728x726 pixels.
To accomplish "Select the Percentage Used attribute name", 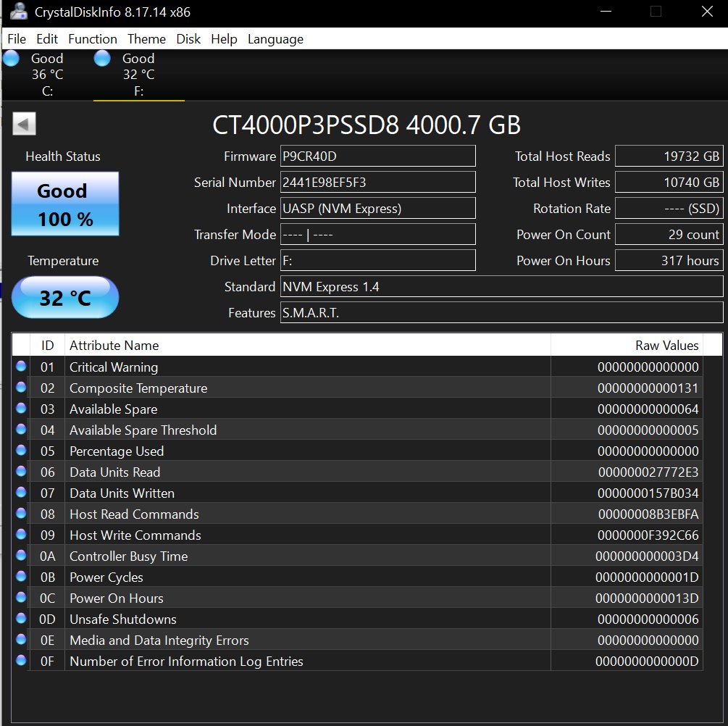I will 117,451.
